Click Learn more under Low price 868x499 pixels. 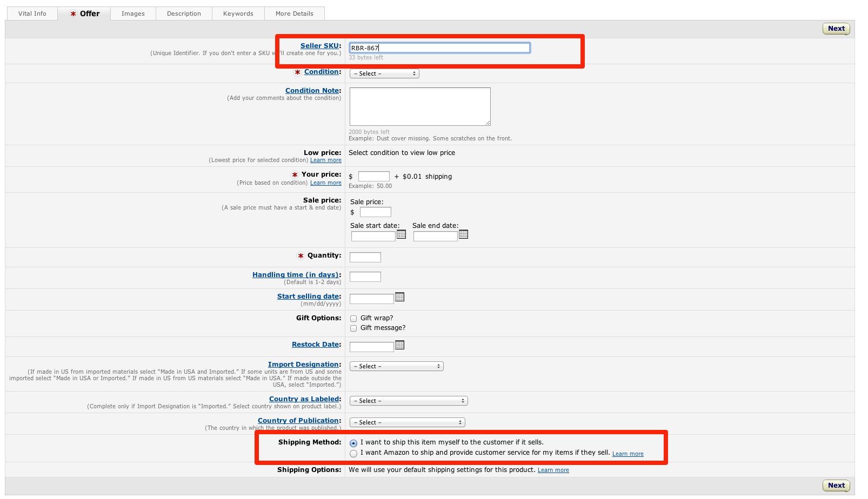click(x=326, y=160)
